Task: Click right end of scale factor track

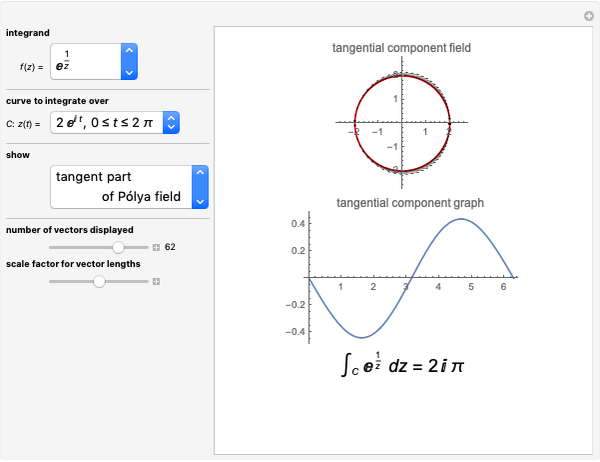Action: point(146,282)
